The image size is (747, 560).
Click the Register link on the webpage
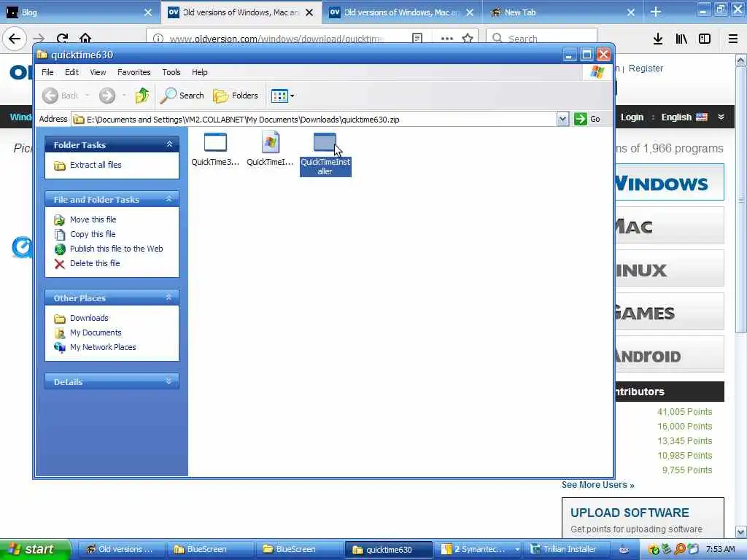[646, 68]
